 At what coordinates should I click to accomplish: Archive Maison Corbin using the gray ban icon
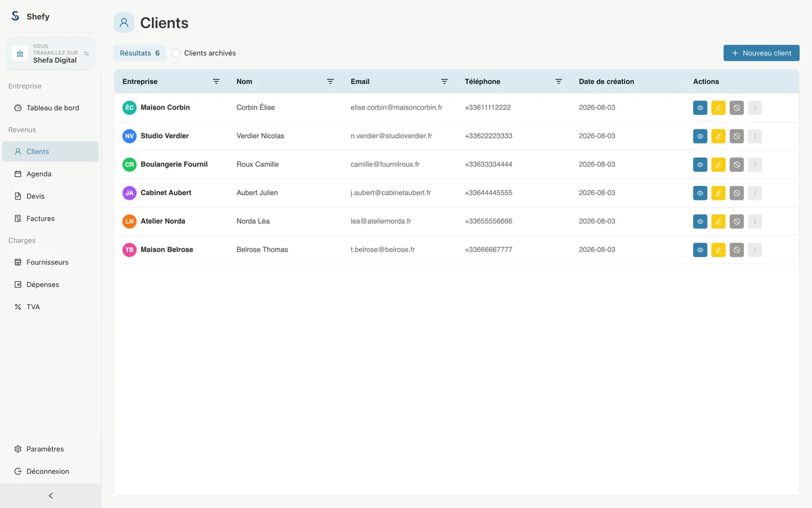737,108
